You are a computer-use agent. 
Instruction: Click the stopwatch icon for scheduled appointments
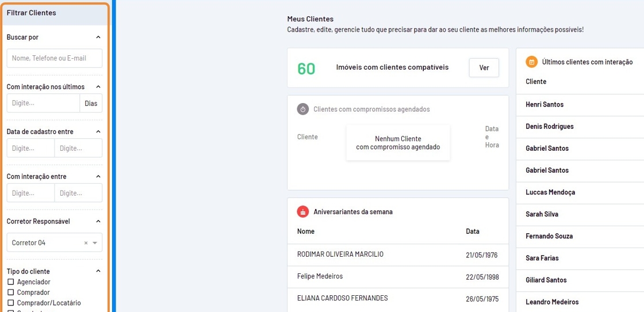point(303,109)
